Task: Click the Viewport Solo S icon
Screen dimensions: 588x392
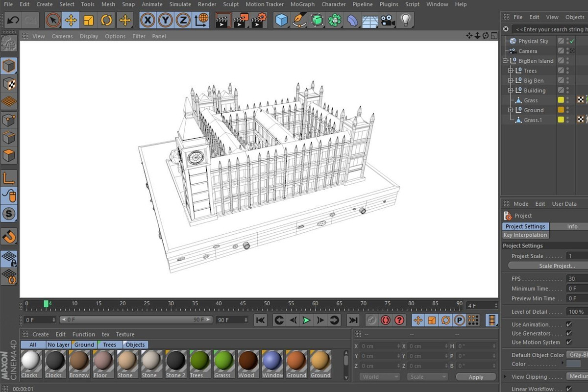Action: (9, 214)
